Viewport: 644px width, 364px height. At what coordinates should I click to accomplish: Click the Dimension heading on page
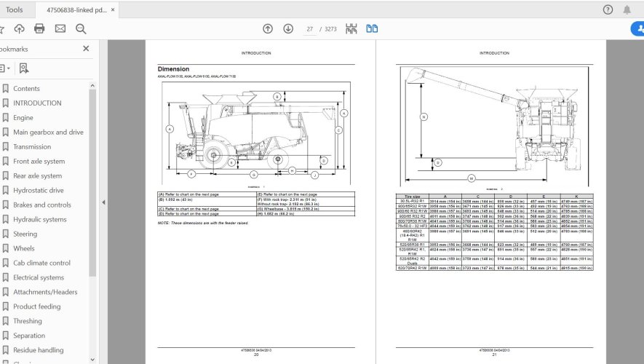[173, 69]
